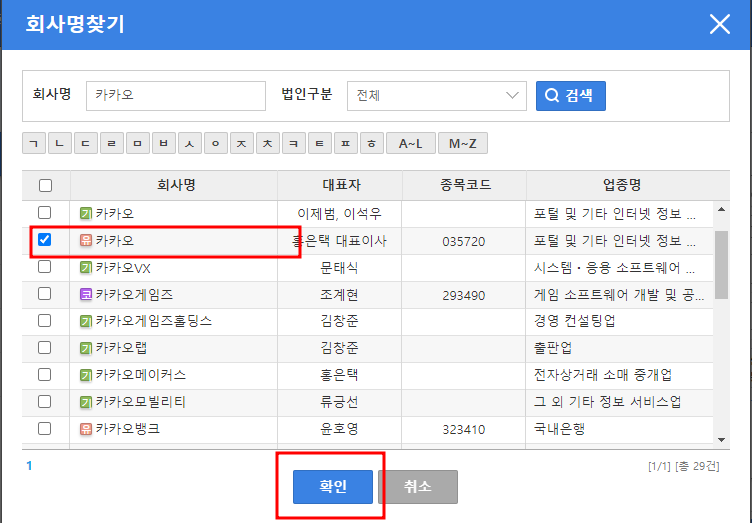Check the 카카오모빌리티 row checkbox
Viewport: 752px width, 523px height.
[45, 401]
